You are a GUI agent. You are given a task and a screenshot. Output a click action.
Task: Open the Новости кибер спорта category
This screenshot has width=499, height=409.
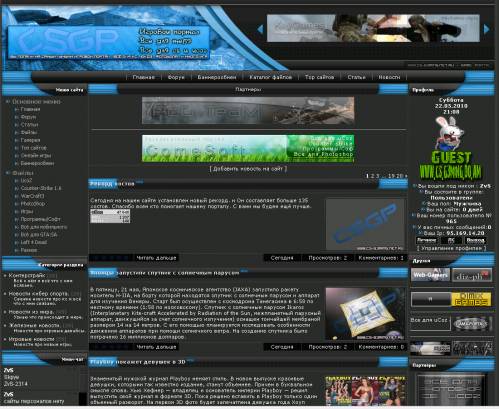click(x=38, y=294)
